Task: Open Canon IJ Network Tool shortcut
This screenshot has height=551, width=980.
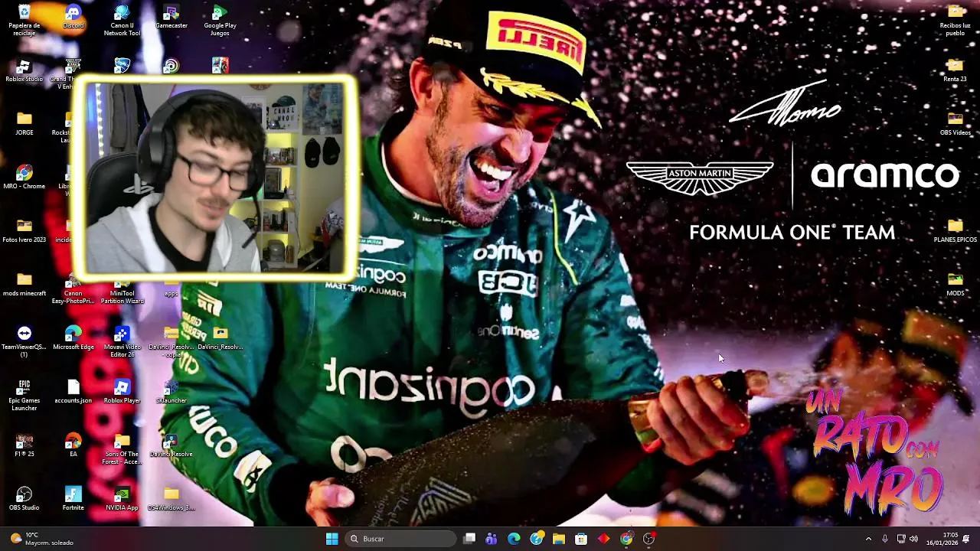Action: tap(122, 21)
